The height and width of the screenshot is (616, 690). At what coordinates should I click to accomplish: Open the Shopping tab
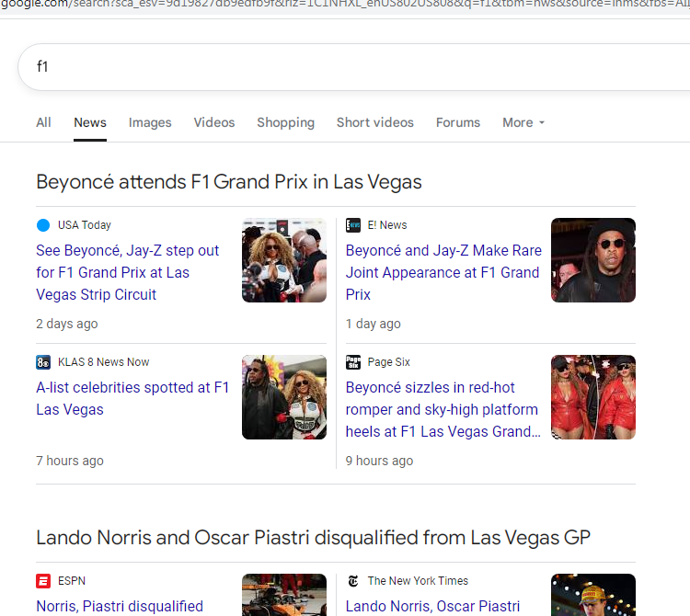[285, 122]
